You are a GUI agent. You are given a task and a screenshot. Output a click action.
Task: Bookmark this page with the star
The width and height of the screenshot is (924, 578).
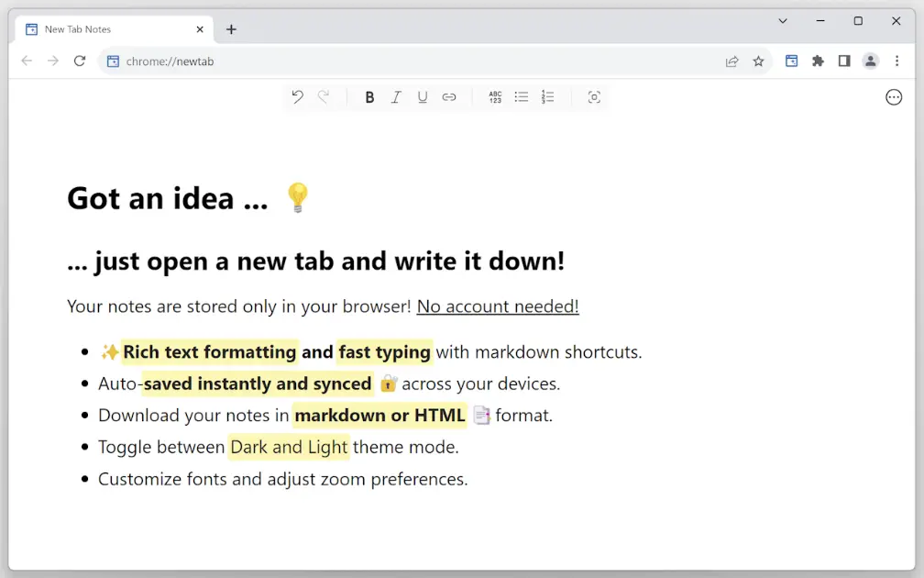[758, 61]
